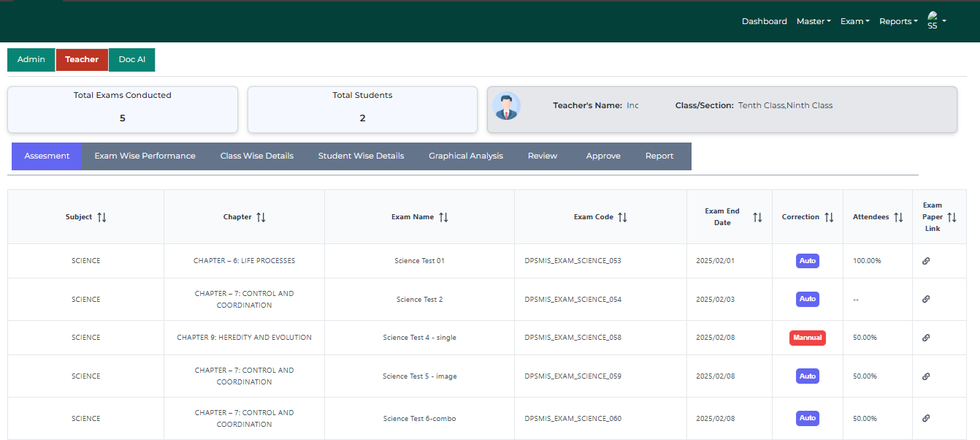Sort table by Subject column arrows
The image size is (980, 440).
pyautogui.click(x=102, y=217)
